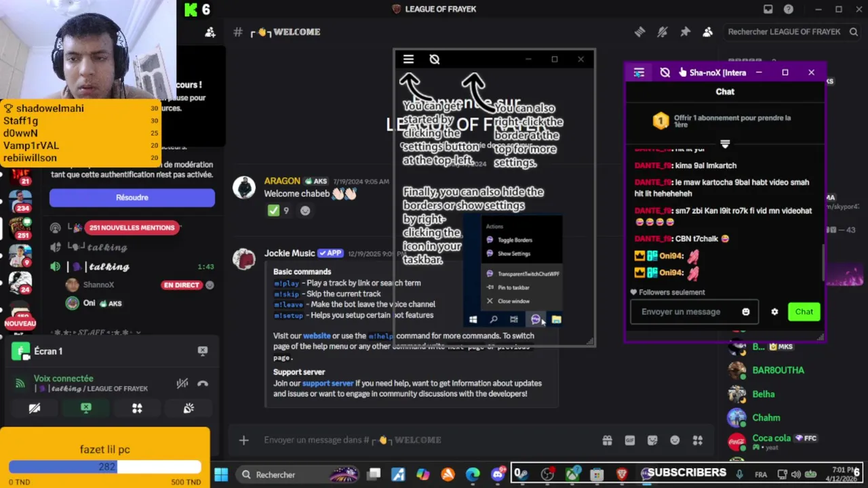Toggle the member list icon
868x488 pixels.
pyautogui.click(x=708, y=32)
